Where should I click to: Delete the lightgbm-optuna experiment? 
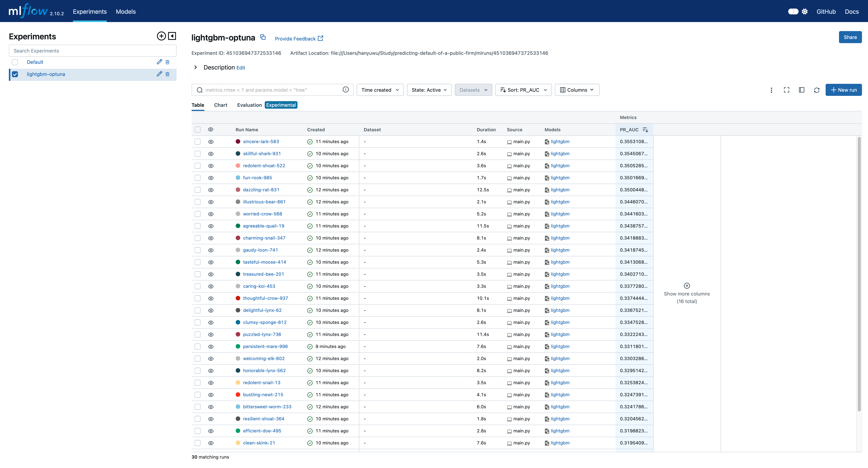pyautogui.click(x=167, y=74)
